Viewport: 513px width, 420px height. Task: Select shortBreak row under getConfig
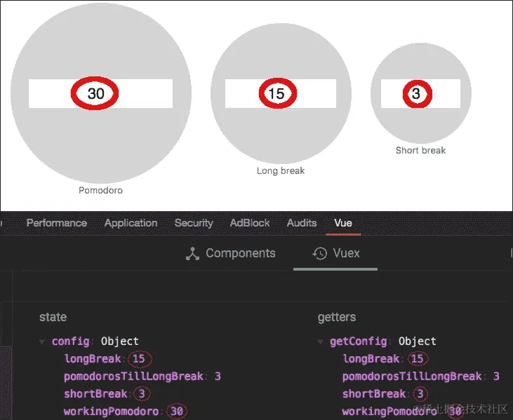(385, 393)
